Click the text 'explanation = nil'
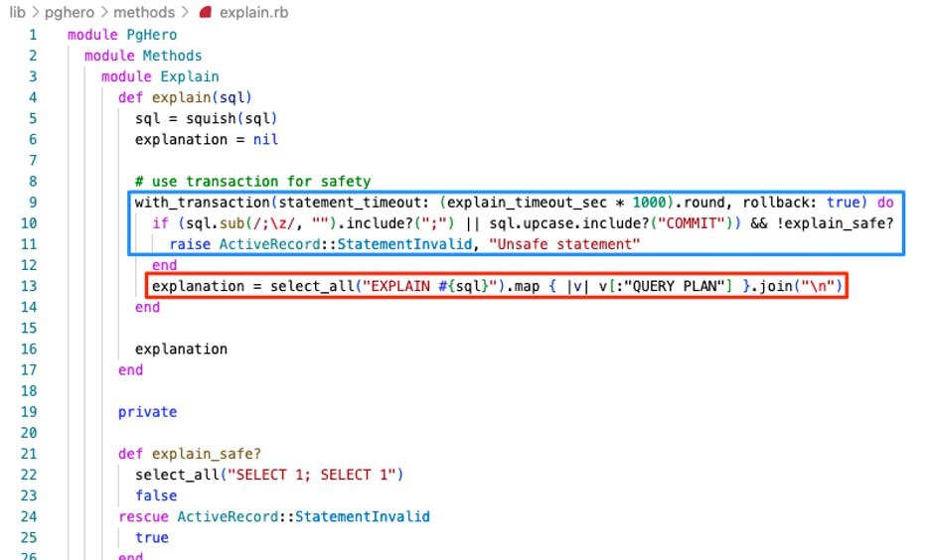Viewport: 930px width, 560px height. [207, 140]
